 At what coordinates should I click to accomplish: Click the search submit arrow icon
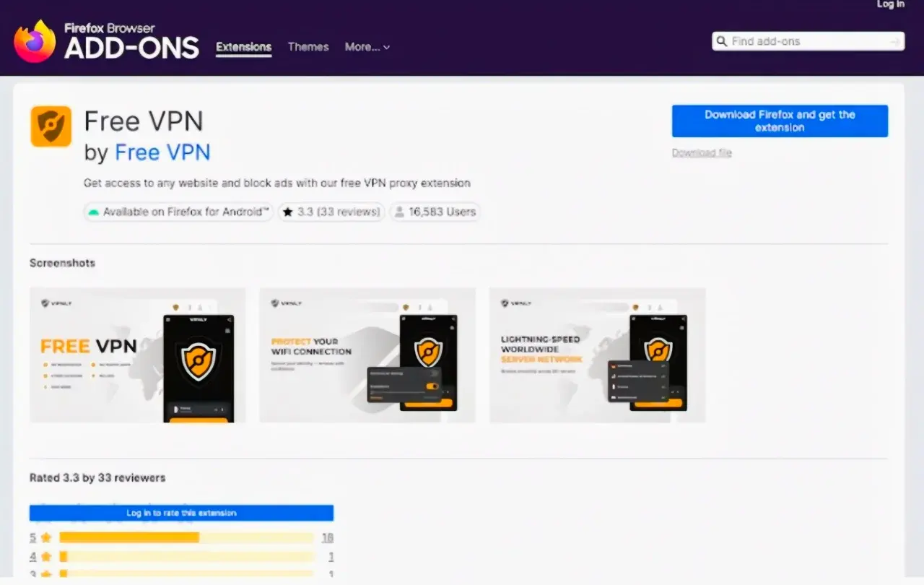coord(896,42)
